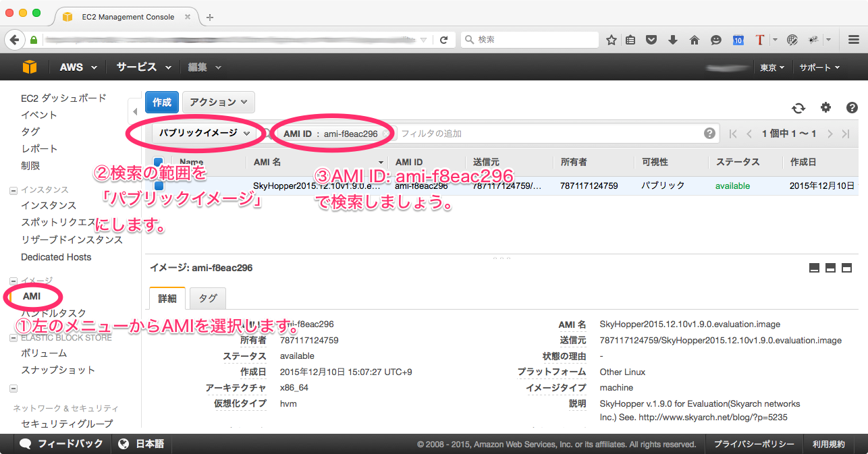
Task: Collapse the インスタンス sidebar section
Action: coord(13,190)
